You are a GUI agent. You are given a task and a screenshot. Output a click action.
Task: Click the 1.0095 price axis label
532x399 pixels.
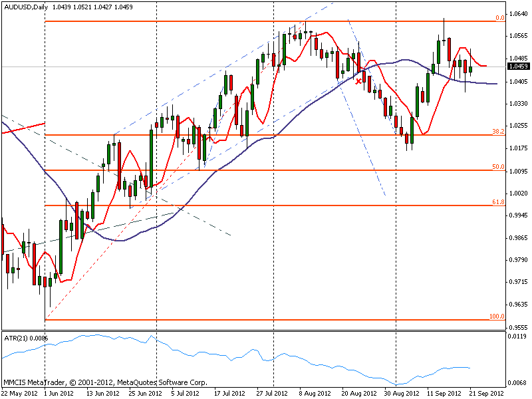pos(519,172)
